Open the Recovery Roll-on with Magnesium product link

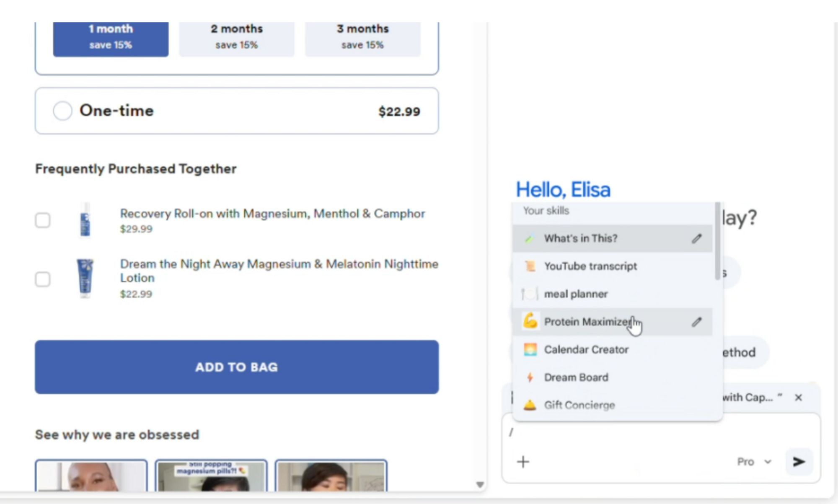click(x=272, y=214)
